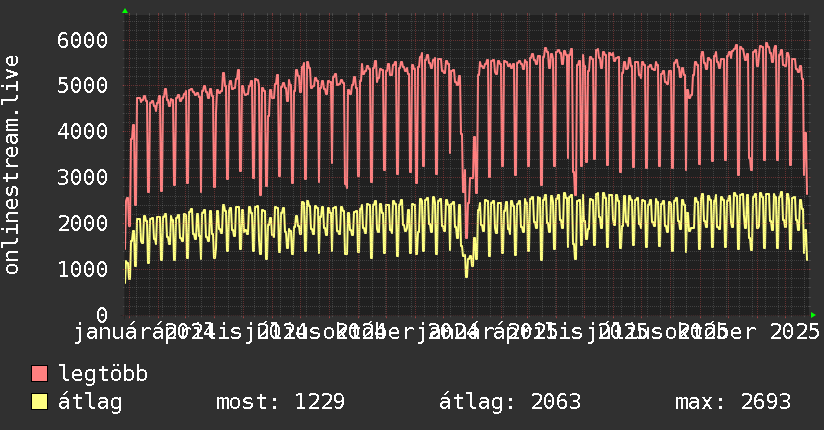Click the 2000 y-axis label

(x=83, y=223)
